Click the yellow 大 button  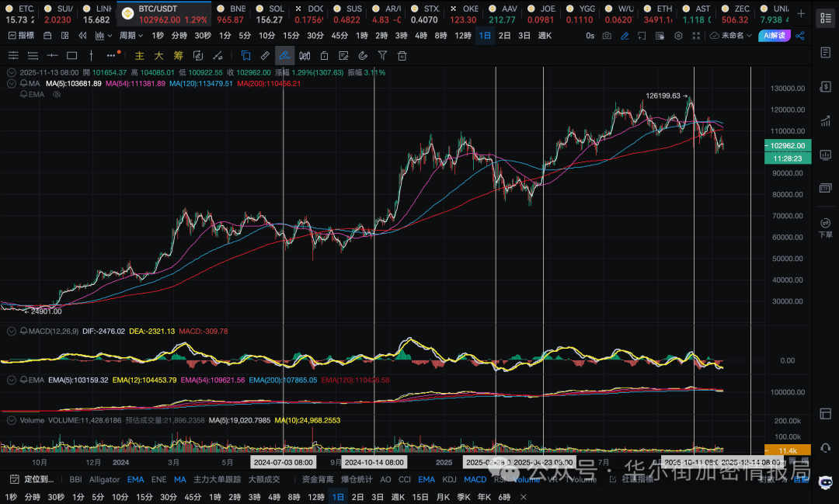tap(159, 56)
